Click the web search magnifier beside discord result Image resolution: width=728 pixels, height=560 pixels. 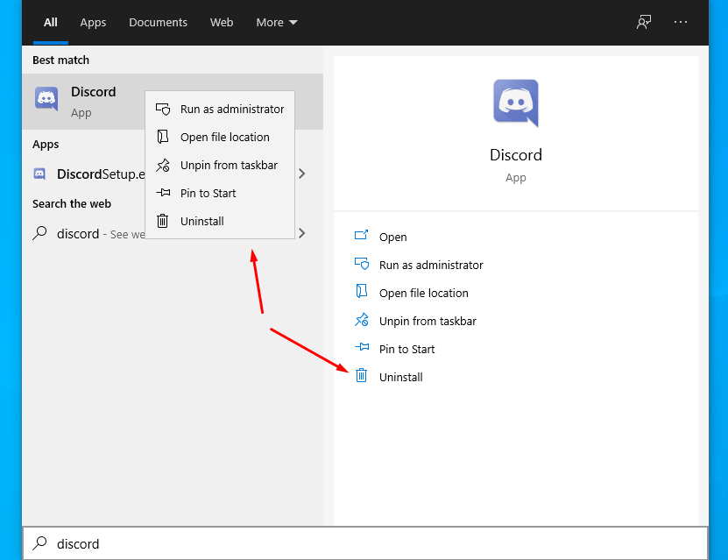click(40, 232)
